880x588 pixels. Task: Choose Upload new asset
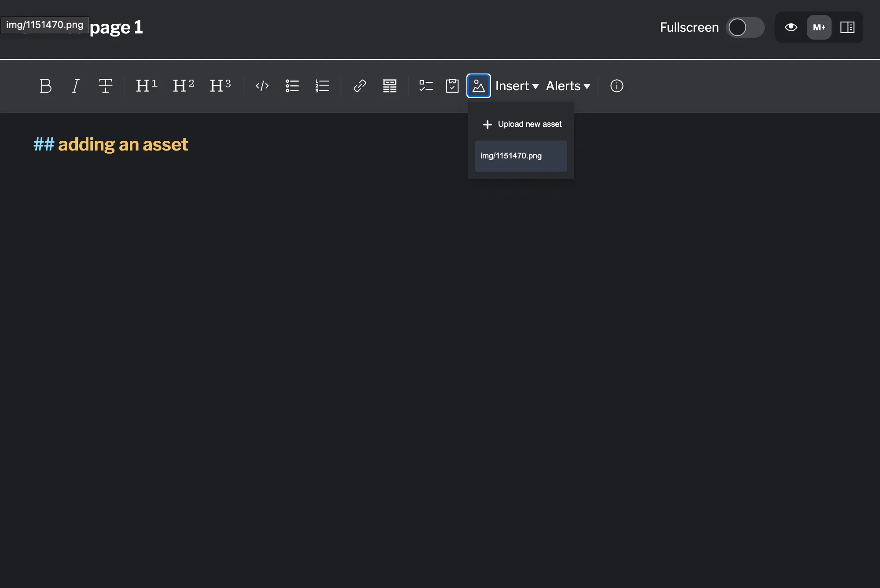pos(521,124)
